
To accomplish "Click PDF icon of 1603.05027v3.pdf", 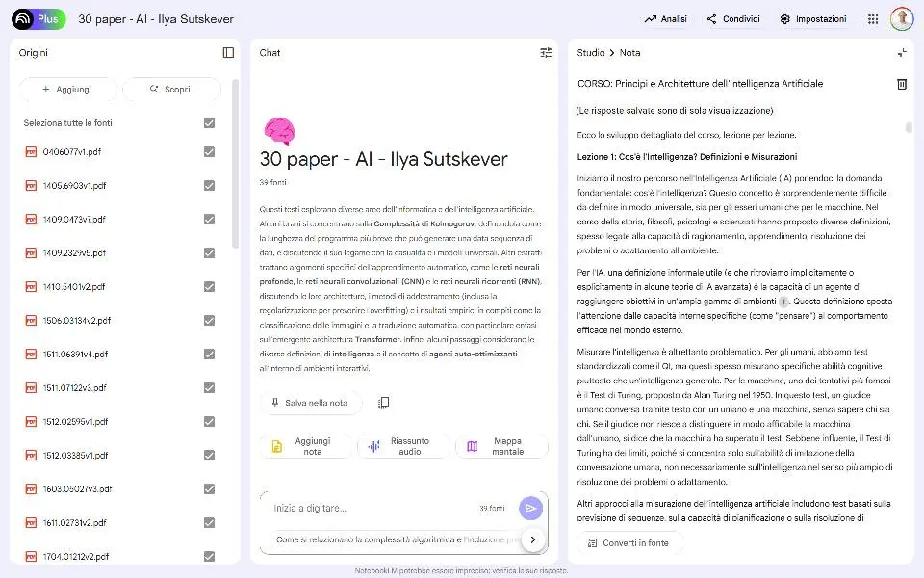I will coord(31,489).
